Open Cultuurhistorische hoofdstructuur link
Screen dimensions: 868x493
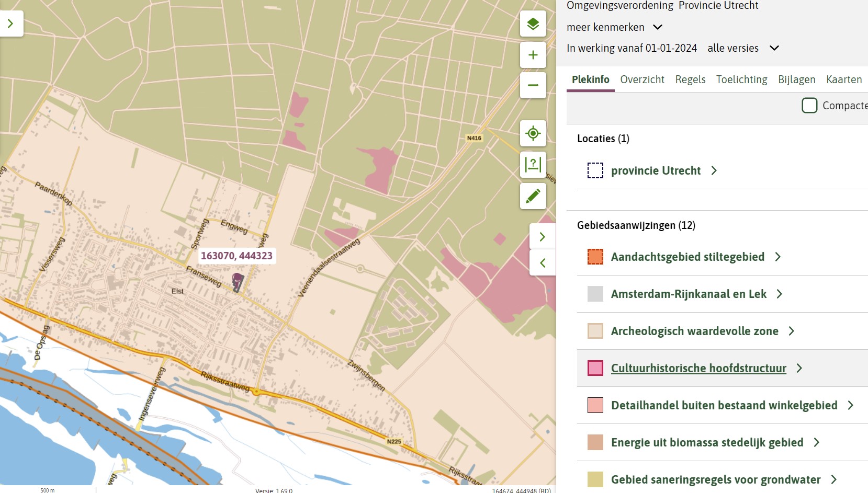(698, 368)
